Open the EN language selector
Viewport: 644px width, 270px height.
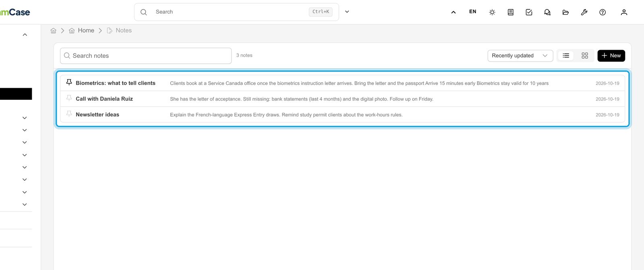(x=473, y=12)
